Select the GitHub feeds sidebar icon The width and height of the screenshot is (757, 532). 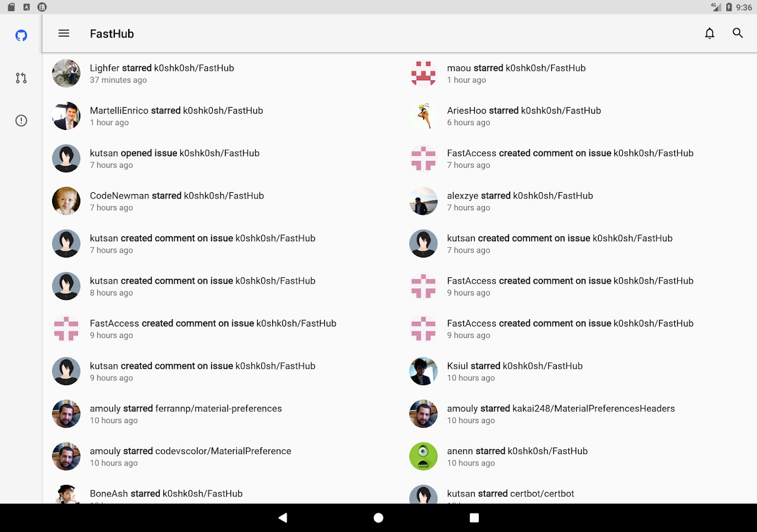pyautogui.click(x=21, y=36)
